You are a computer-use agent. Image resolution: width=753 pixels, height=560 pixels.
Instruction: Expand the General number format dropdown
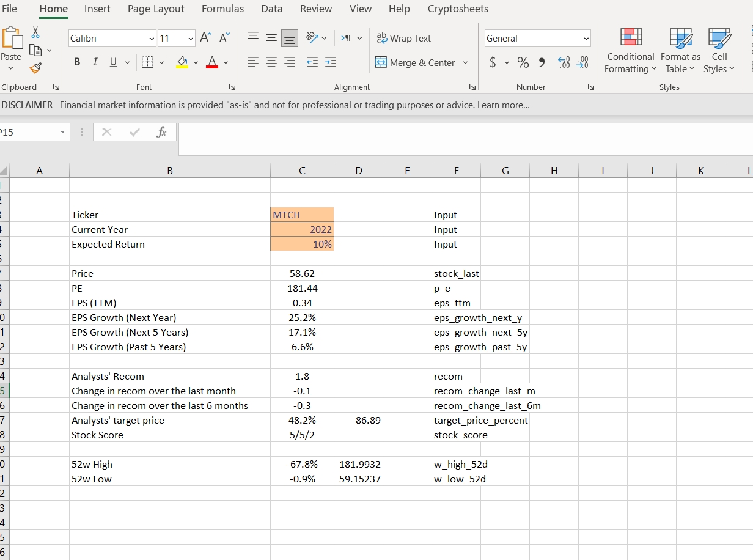coord(586,38)
